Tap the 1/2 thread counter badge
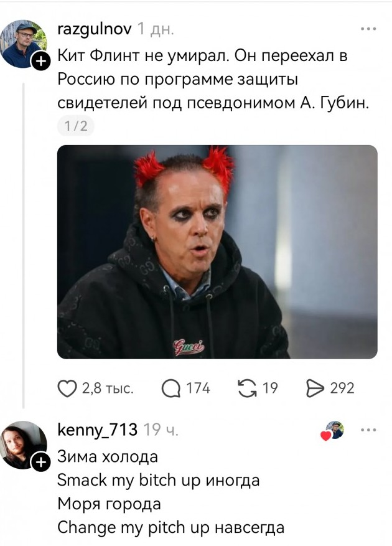 point(76,126)
